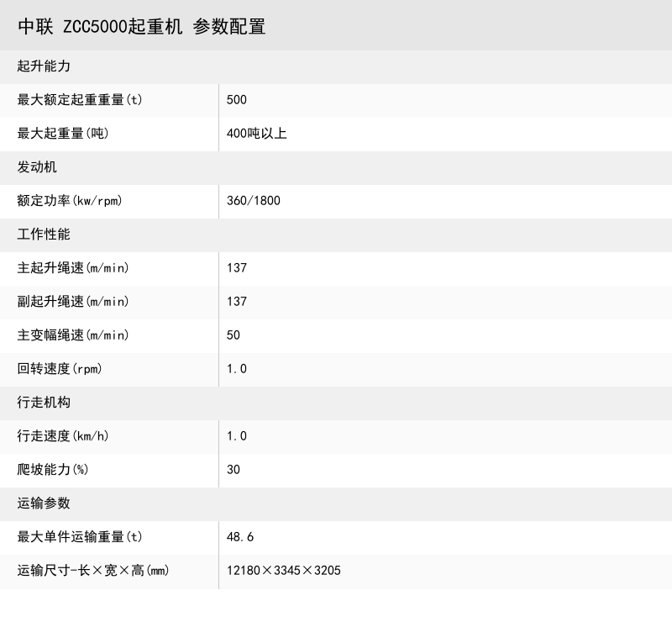Select the 1.0 value for 回转速度

pos(237,369)
